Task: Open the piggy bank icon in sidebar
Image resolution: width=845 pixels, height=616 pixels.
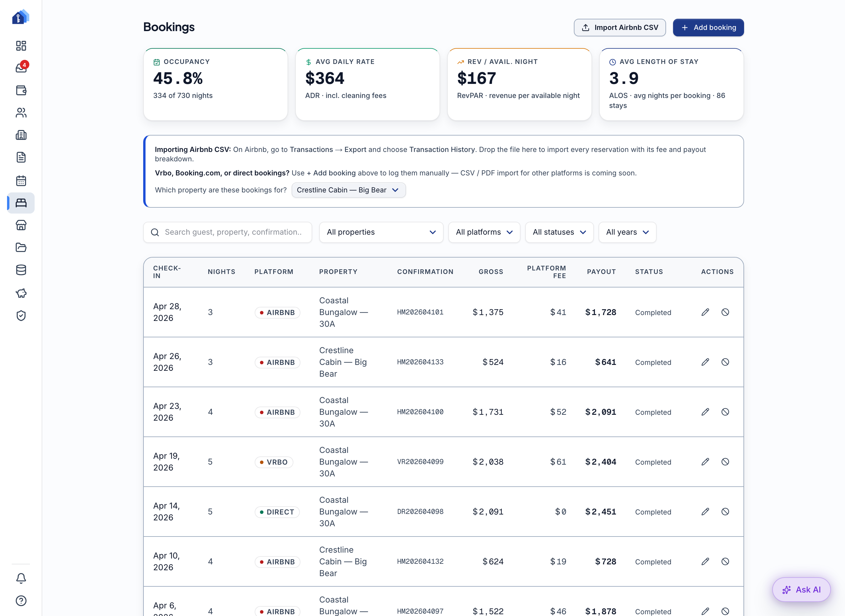Action: [21, 293]
